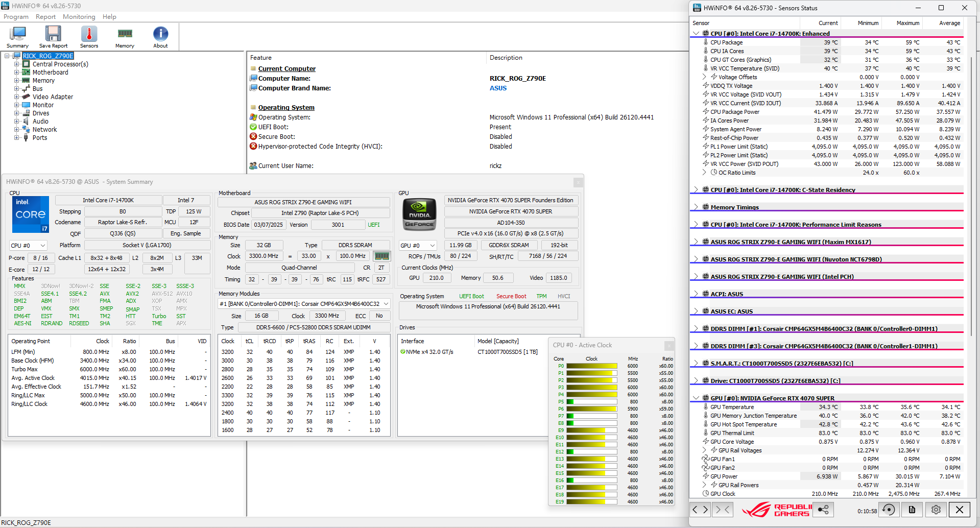Select the Drives tree node
This screenshot has height=528, width=980.
[41, 113]
